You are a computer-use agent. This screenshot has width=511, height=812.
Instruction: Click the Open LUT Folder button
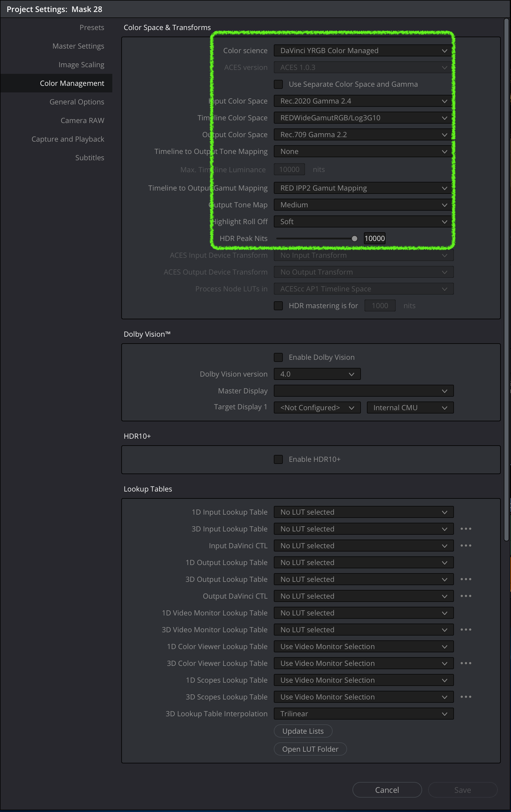pyautogui.click(x=310, y=749)
